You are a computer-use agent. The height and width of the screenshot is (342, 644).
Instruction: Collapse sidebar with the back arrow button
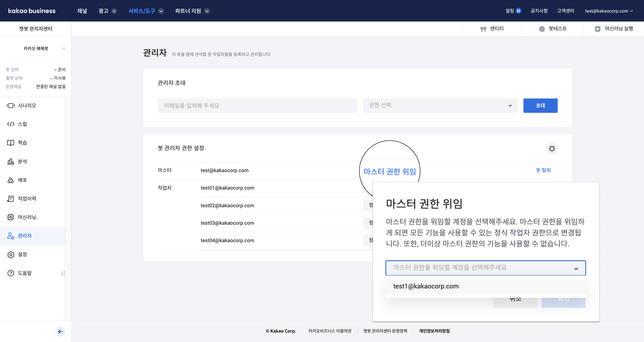[60, 332]
